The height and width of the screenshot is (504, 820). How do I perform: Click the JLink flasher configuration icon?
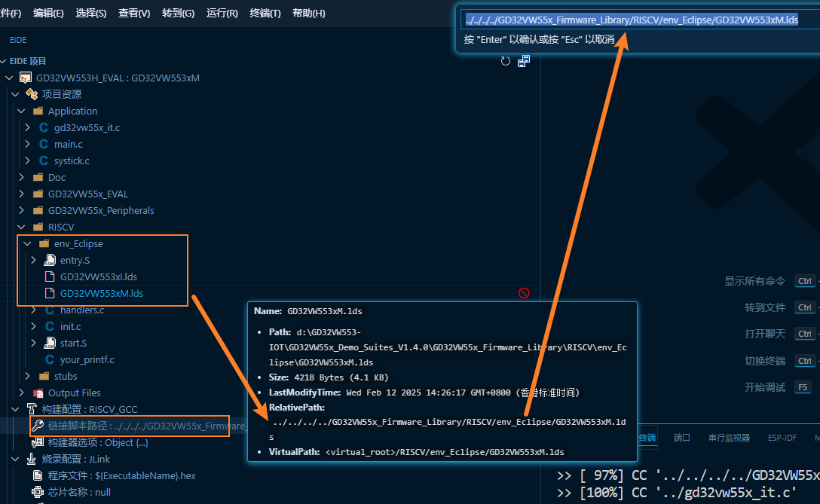pyautogui.click(x=32, y=459)
